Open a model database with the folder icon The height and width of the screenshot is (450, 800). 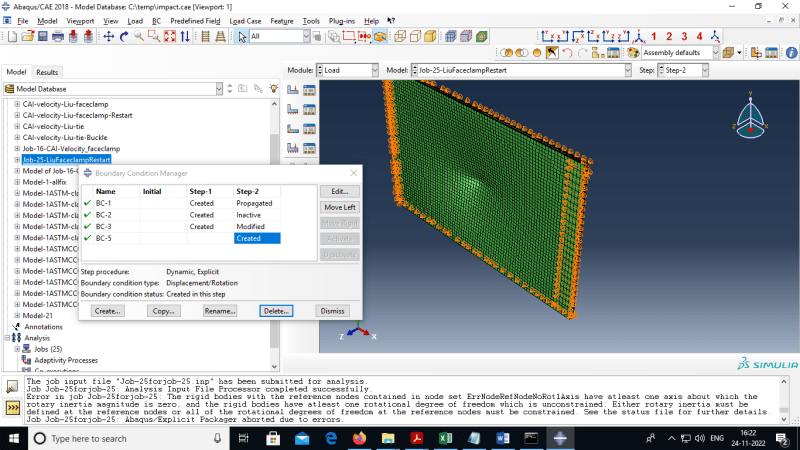tap(28, 36)
